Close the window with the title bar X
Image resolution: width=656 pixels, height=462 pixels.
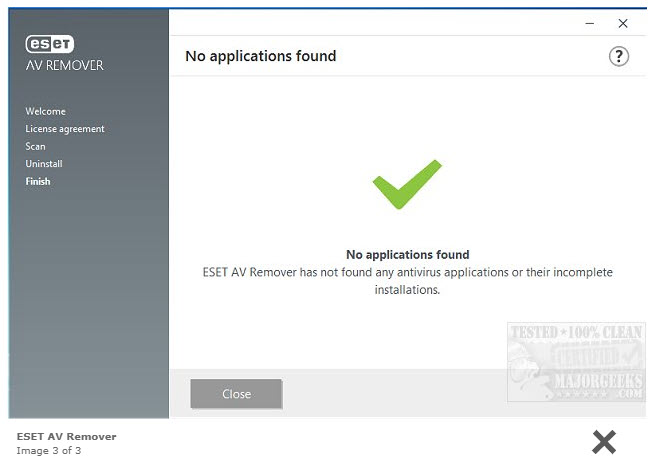pos(622,23)
